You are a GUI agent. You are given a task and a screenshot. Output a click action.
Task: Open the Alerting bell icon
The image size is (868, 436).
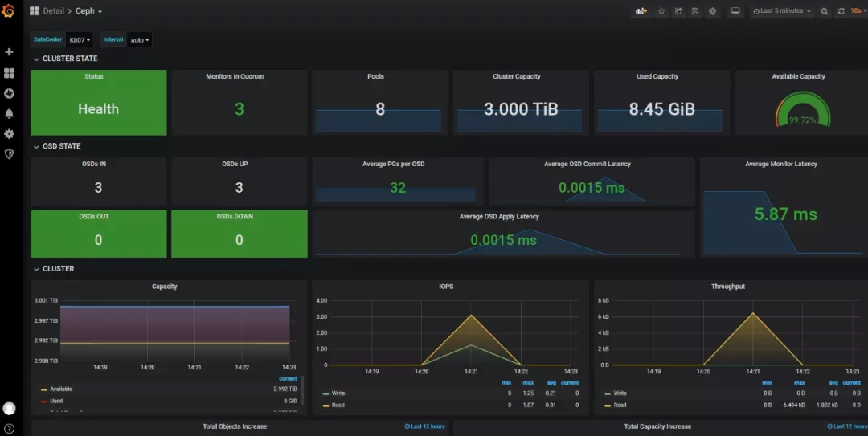9,114
